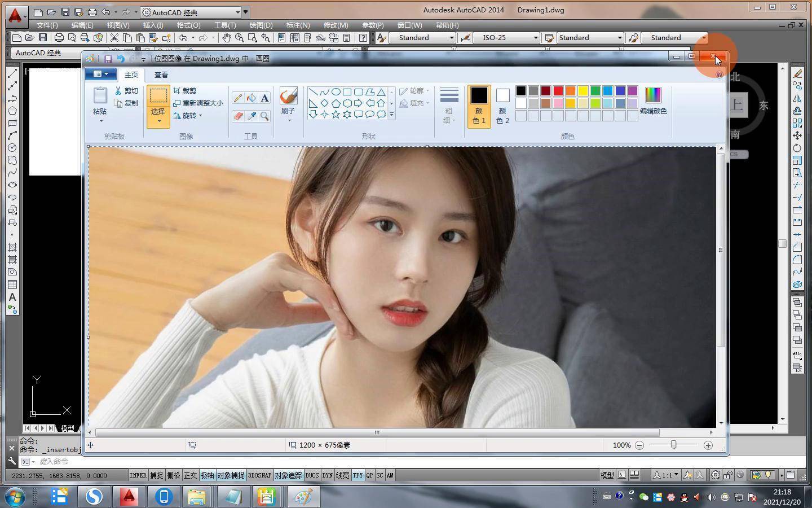
Task: Click the AutoCAD Plot printer icon
Action: [x=59, y=38]
